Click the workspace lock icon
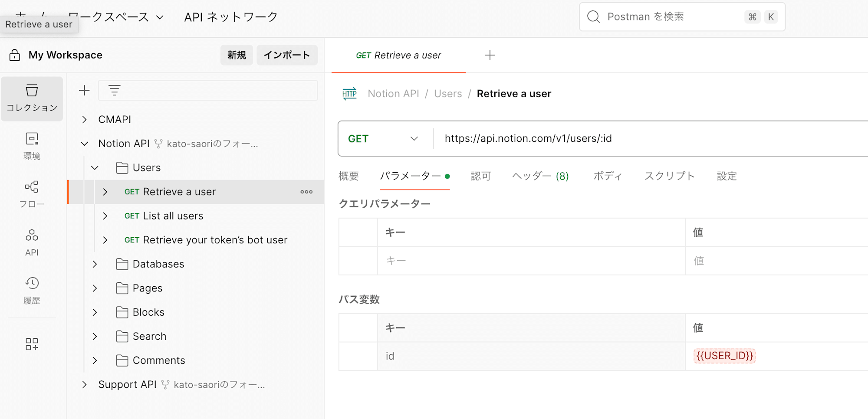The height and width of the screenshot is (419, 868). point(15,55)
